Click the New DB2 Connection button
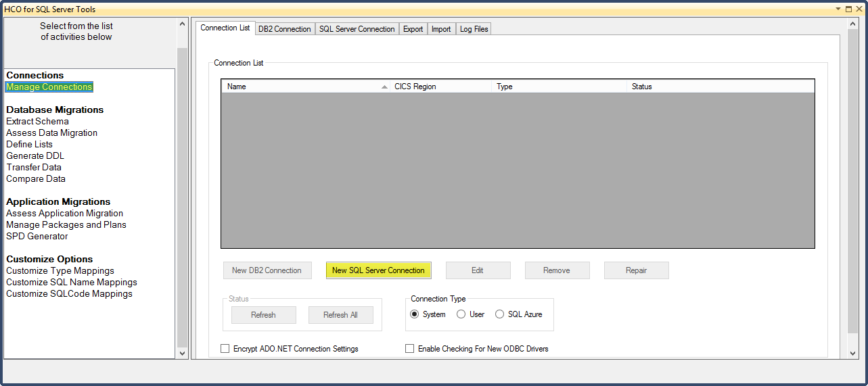Image resolution: width=868 pixels, height=386 pixels. coord(267,270)
